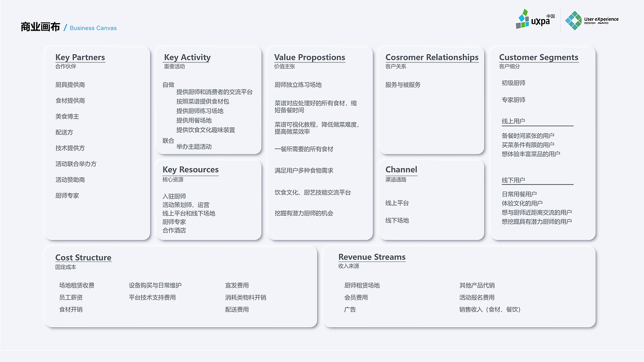Click 场地租赁收费 in Cost Structure

[x=76, y=286]
